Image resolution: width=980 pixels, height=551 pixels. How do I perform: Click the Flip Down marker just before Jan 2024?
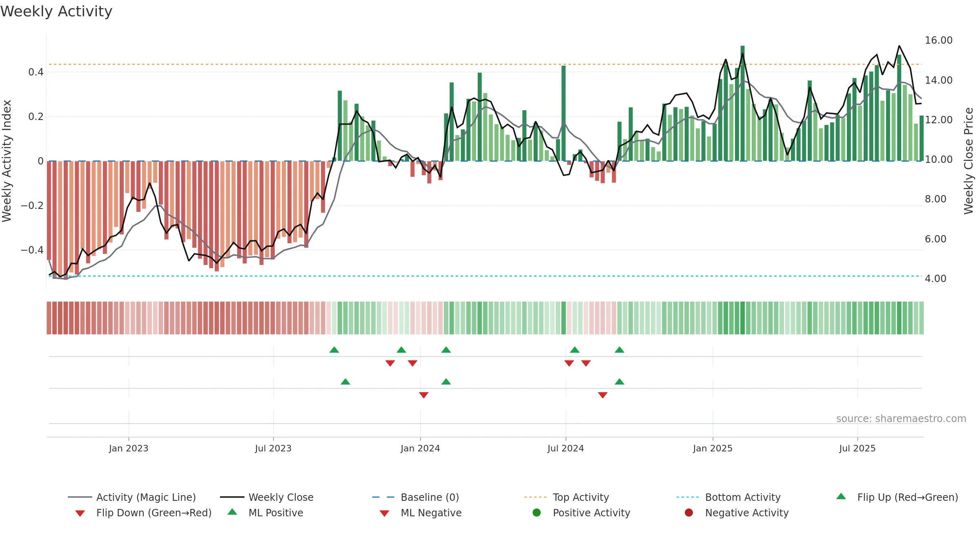click(x=412, y=363)
